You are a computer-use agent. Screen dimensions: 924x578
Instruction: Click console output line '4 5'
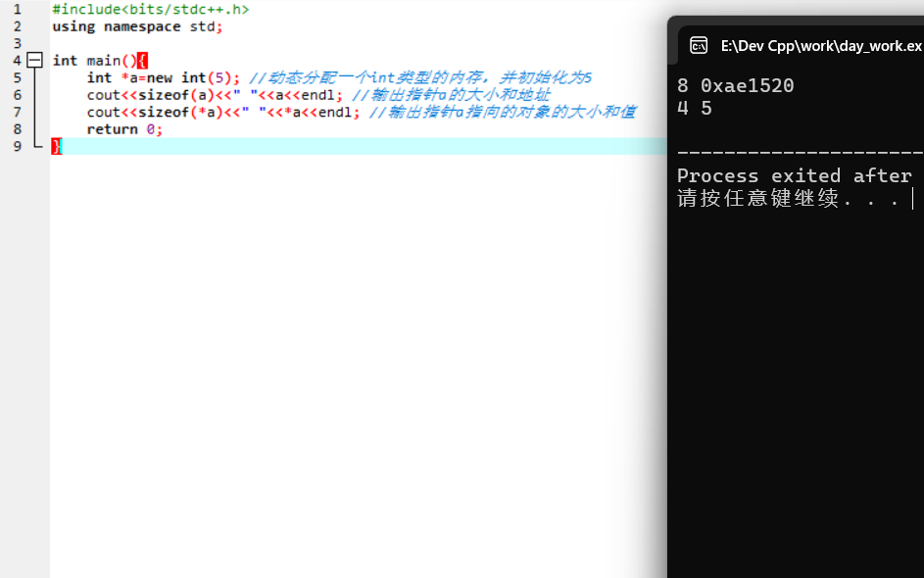coord(694,109)
